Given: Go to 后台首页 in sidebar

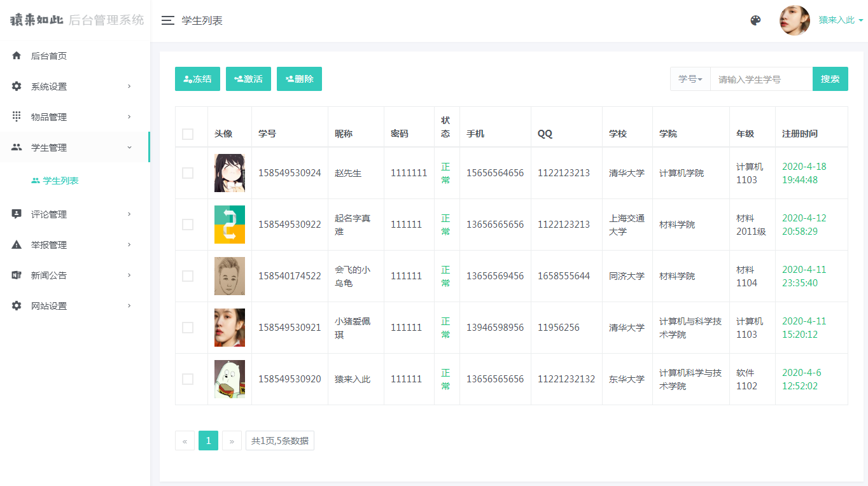Looking at the screenshot, I should coord(75,56).
